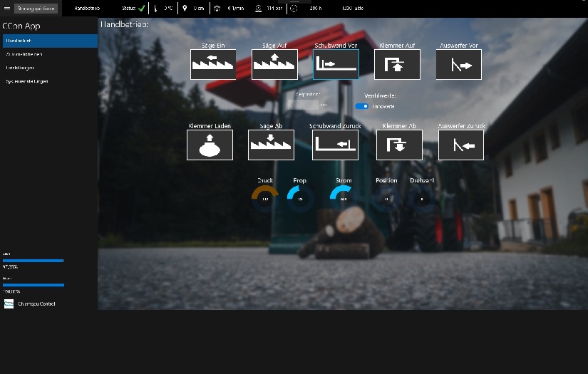Activate the Auswerfer Vor ejector button
The width and height of the screenshot is (588, 374).
(458, 64)
